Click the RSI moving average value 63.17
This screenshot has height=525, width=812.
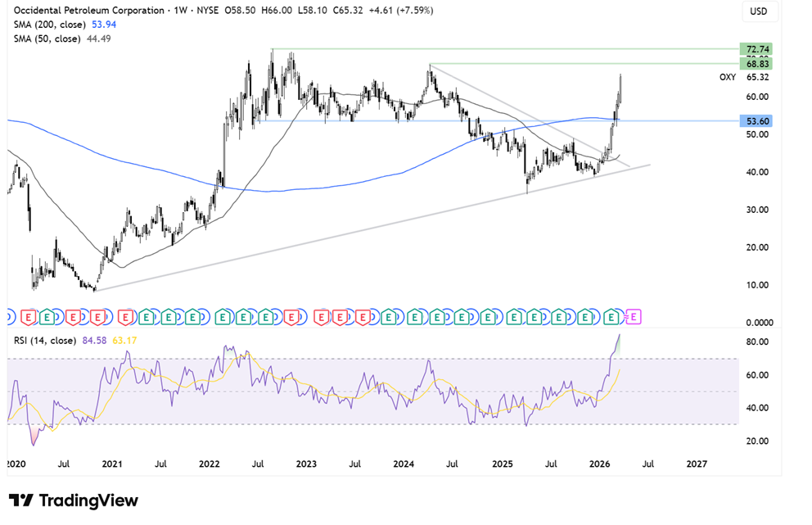tap(124, 341)
